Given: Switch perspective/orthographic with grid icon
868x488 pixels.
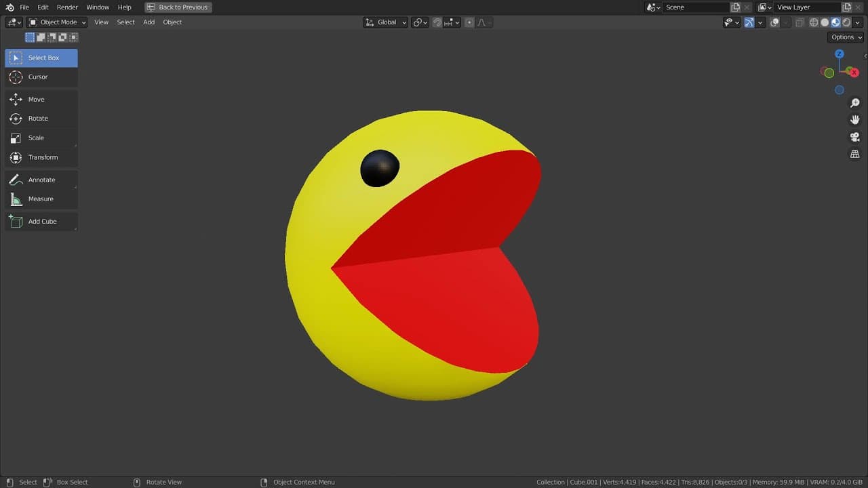Looking at the screenshot, I should 855,154.
